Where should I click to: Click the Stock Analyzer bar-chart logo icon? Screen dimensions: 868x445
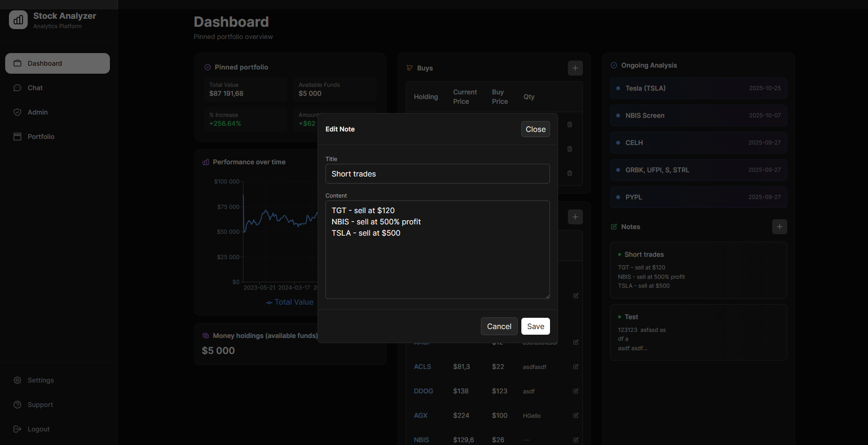18,20
